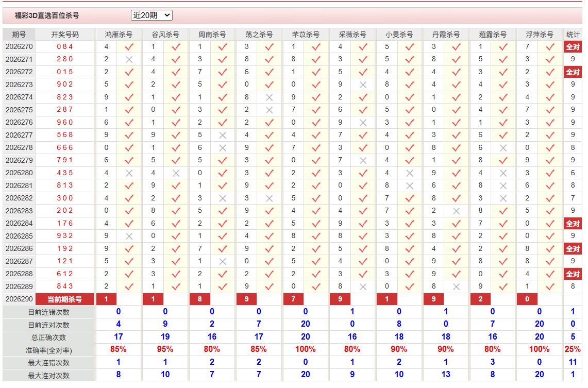The width and height of the screenshot is (588, 388).
Task: Click the 鸿雁 cross mark in row 2026285
Action: (x=129, y=236)
